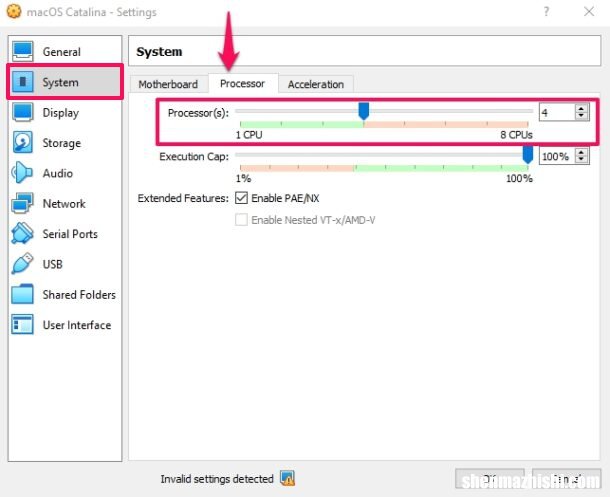Screen dimensions: 610x497
Task: Click the Execution Cap slider handle
Action: pos(528,155)
